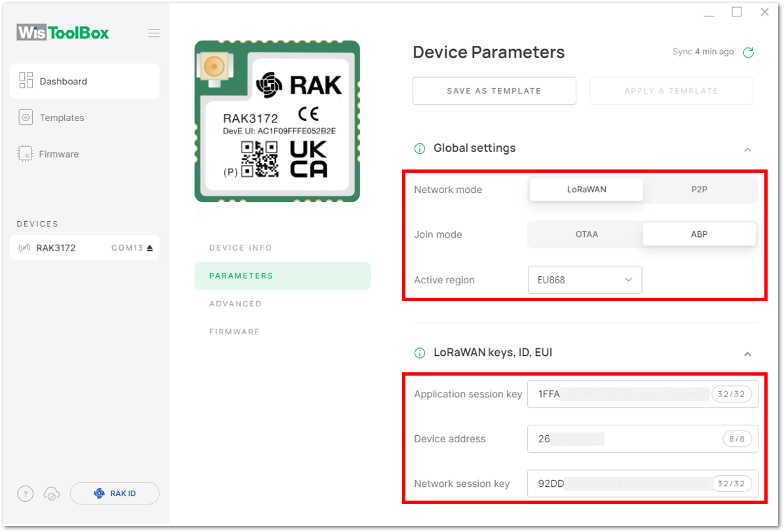The width and height of the screenshot is (784, 532).
Task: Click the Global settings info icon
Action: pos(420,149)
